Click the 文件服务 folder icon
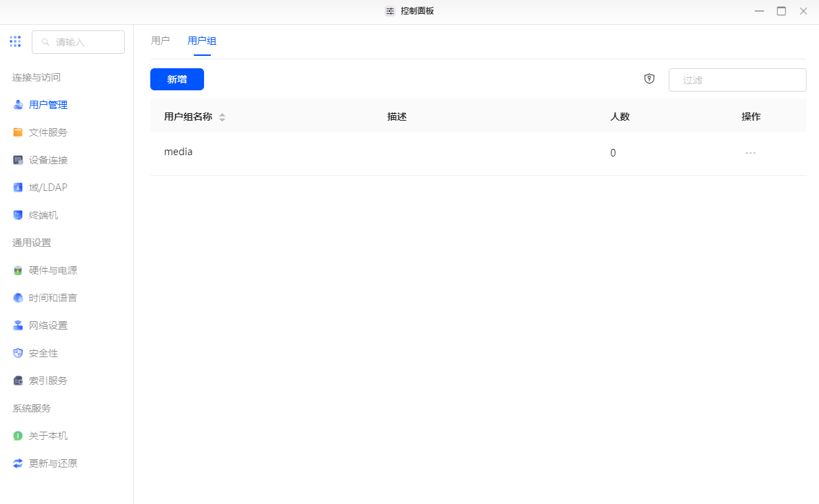The width and height of the screenshot is (819, 504). pos(18,132)
